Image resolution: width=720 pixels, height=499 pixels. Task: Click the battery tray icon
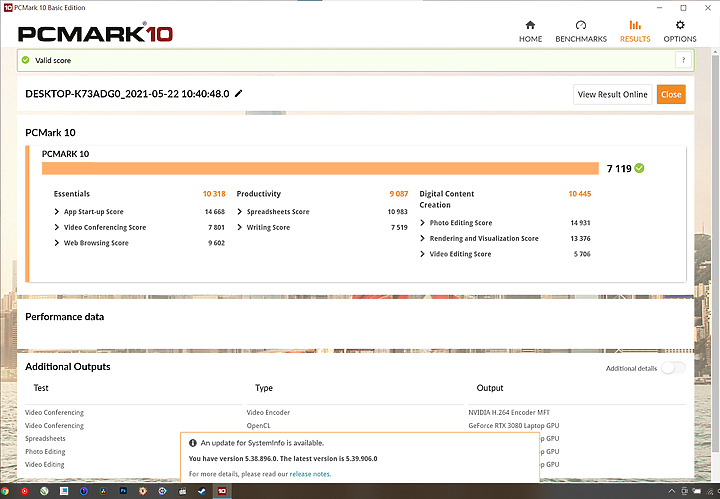pos(697,491)
